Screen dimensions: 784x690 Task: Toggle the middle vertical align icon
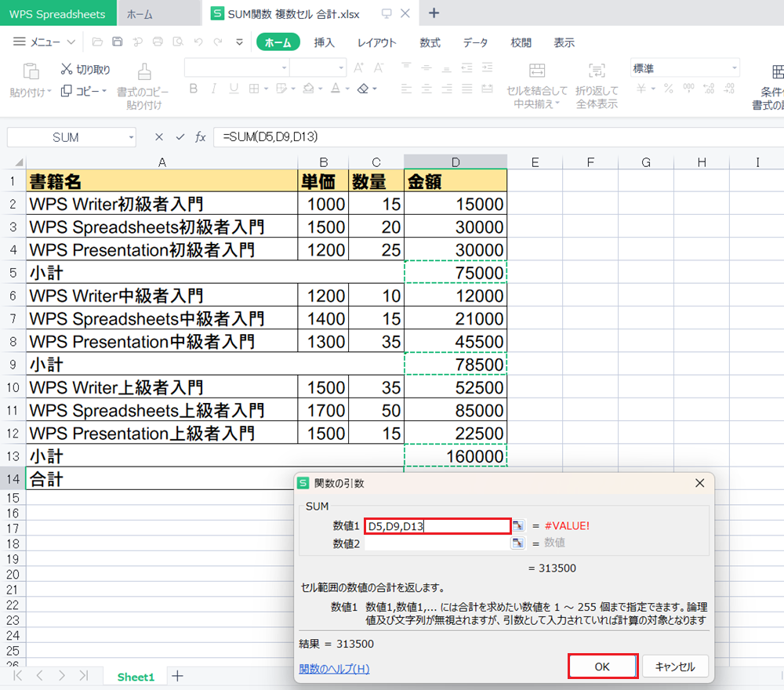point(426,67)
